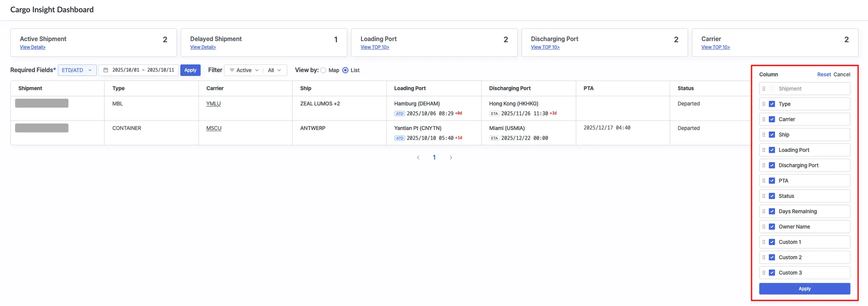The height and width of the screenshot is (306, 868).
Task: Click the drag handle beside Type column
Action: click(x=764, y=104)
